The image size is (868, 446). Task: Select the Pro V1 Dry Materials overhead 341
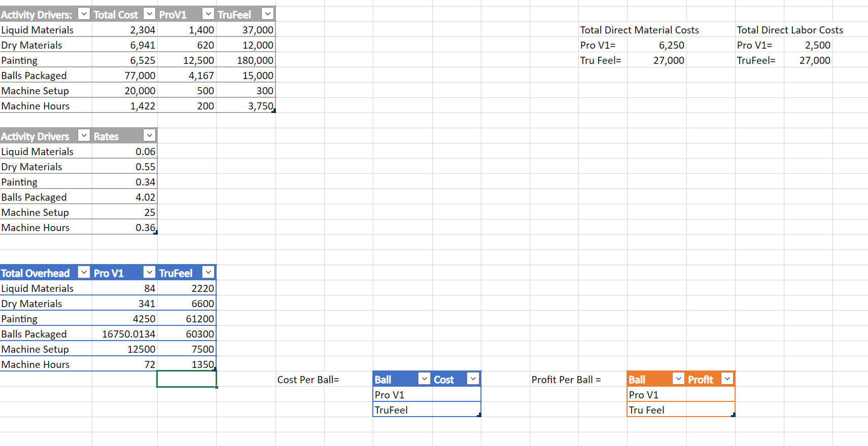tap(125, 304)
